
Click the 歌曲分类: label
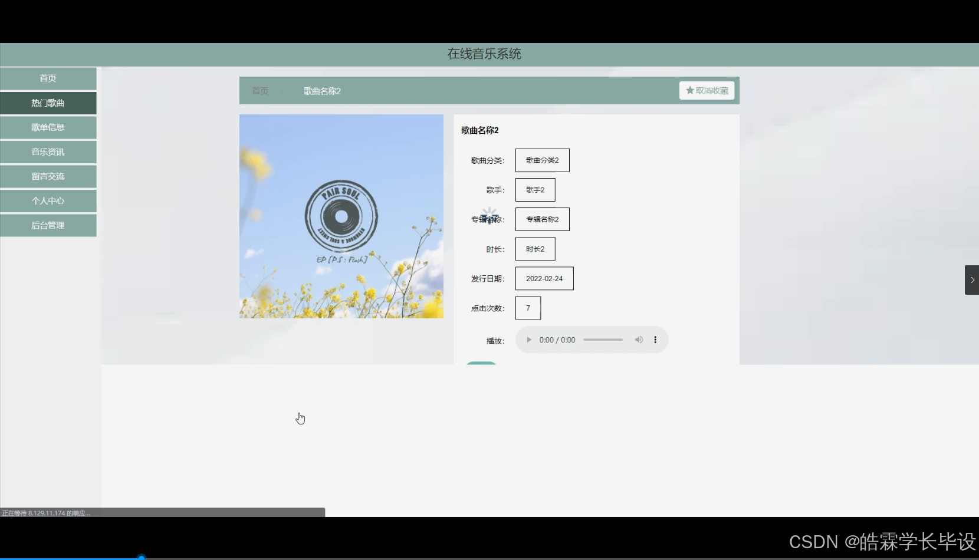pos(488,160)
